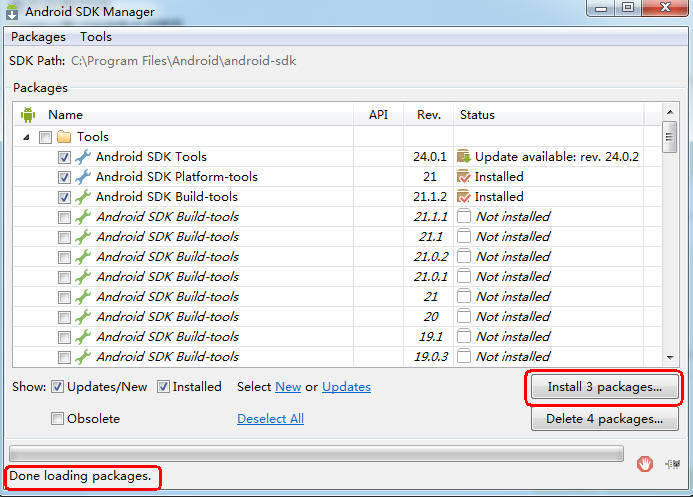Click the red stop hand icon
Viewport: 693px width, 497px height.
pyautogui.click(x=644, y=464)
